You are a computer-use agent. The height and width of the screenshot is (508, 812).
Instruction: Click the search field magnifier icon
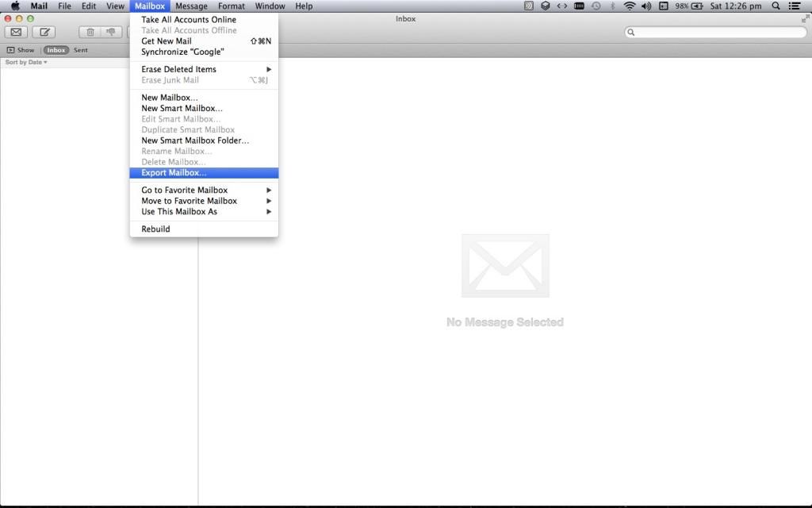(x=630, y=32)
